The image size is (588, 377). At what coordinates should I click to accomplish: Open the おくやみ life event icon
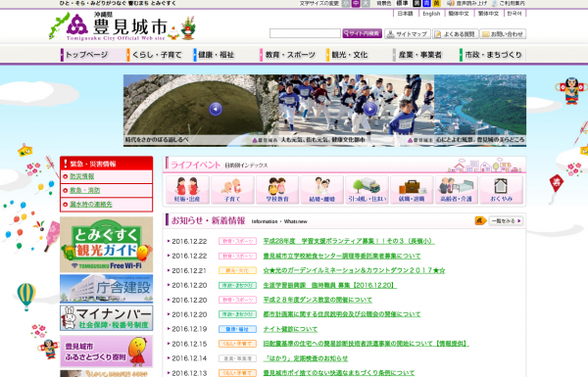click(x=501, y=190)
